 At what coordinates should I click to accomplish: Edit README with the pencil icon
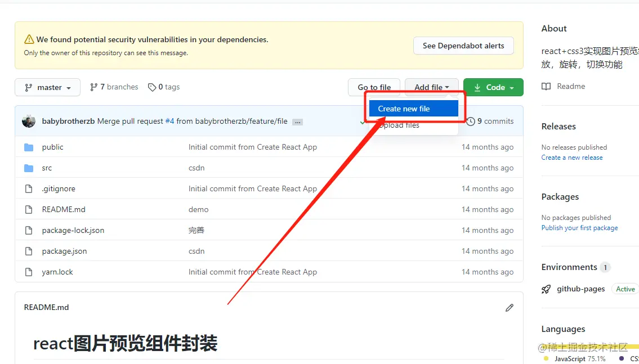click(510, 308)
